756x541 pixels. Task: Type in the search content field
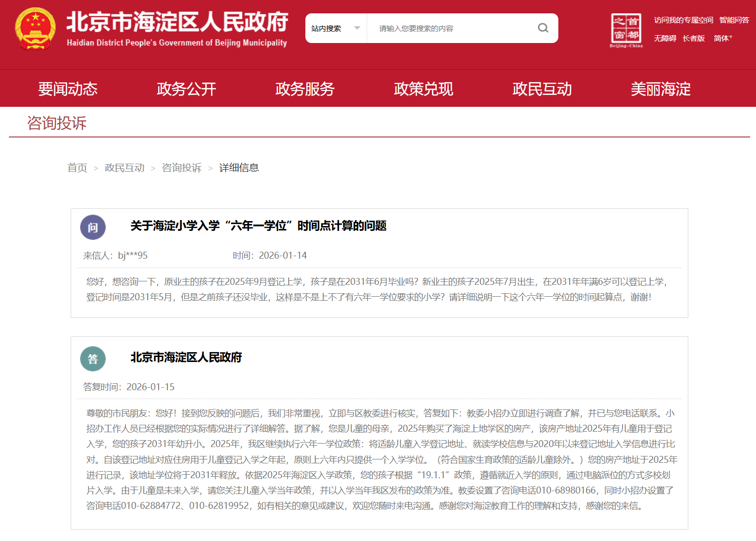click(x=450, y=28)
